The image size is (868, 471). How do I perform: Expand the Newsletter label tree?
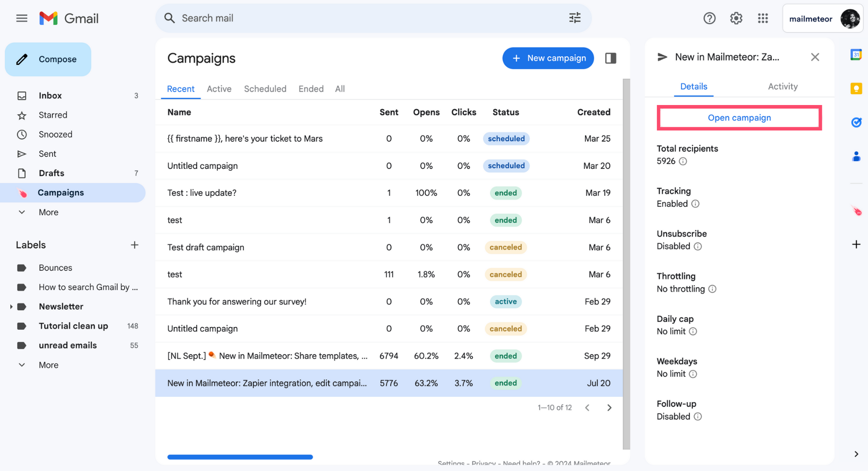pos(11,307)
